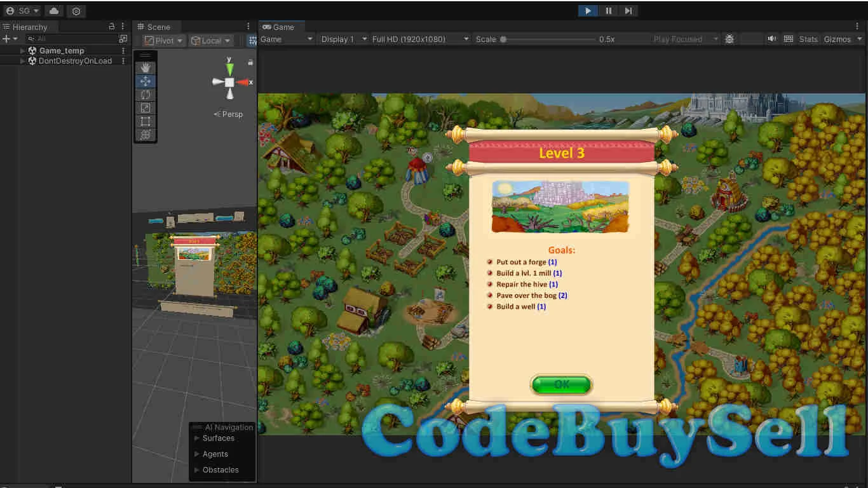Click the scene tools overlay drag handle
The image size is (868, 488).
(x=146, y=55)
